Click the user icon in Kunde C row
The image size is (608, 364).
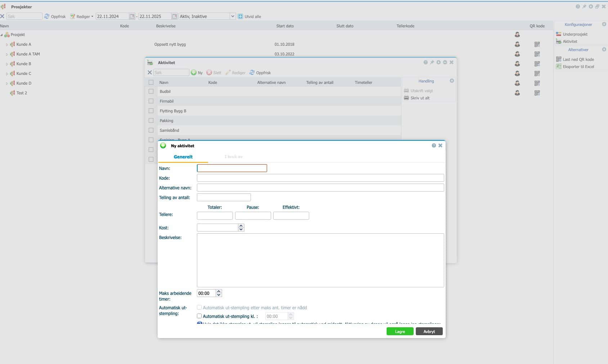[517, 73]
